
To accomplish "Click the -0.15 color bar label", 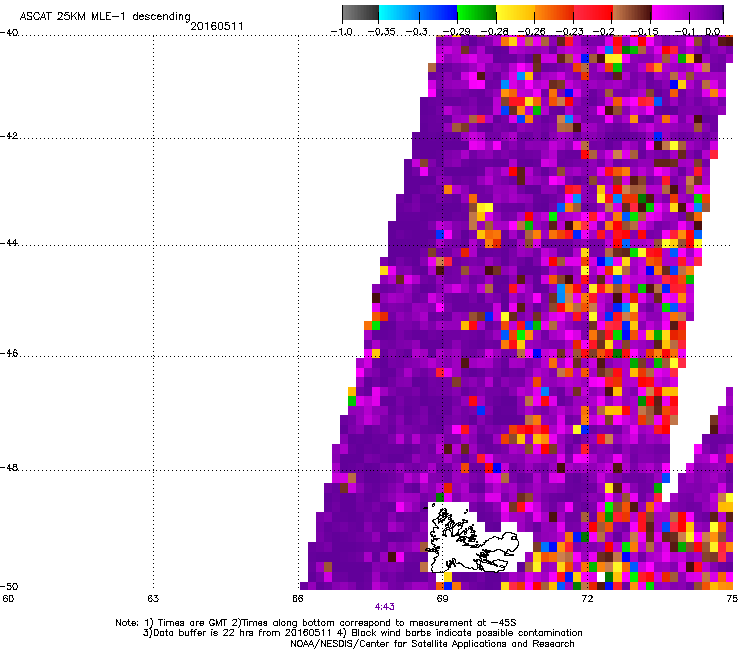I will tap(644, 32).
